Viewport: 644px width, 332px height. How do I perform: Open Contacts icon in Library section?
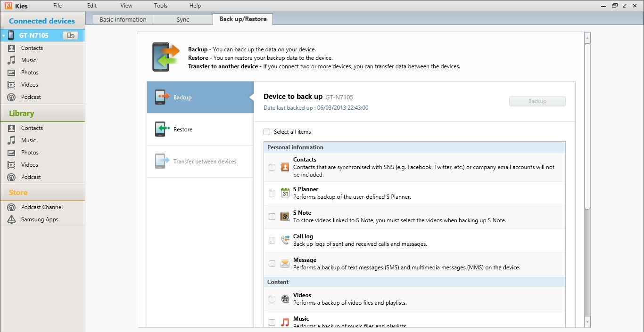click(x=11, y=128)
